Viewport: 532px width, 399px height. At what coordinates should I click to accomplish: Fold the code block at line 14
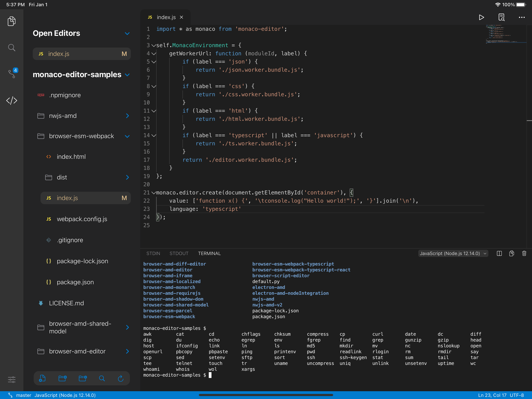(154, 135)
